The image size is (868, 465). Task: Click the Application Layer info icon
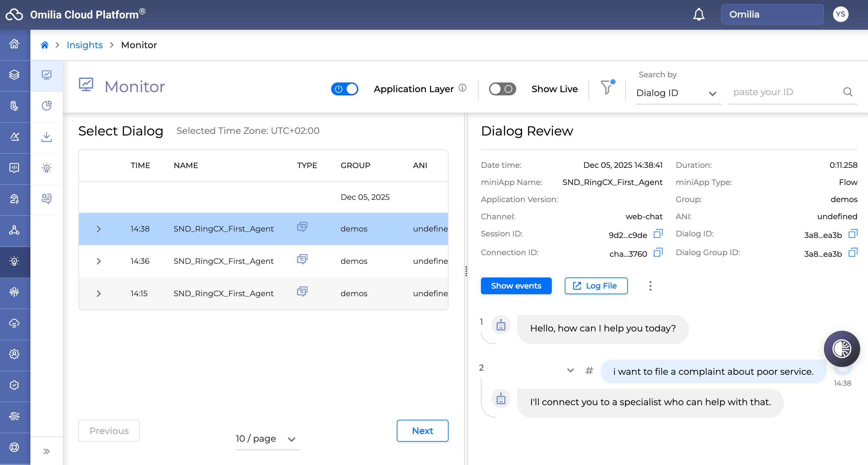pyautogui.click(x=462, y=88)
